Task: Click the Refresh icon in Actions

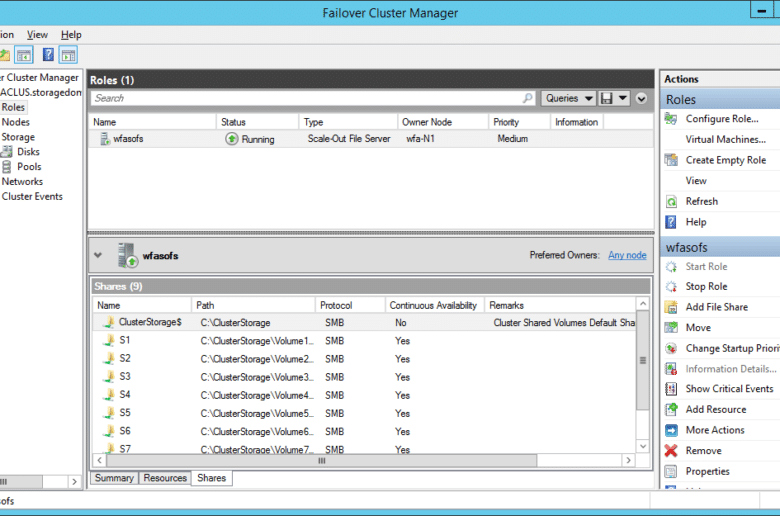Action: [671, 202]
